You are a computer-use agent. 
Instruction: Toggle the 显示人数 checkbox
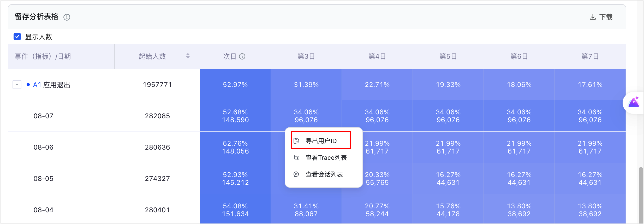pos(17,37)
